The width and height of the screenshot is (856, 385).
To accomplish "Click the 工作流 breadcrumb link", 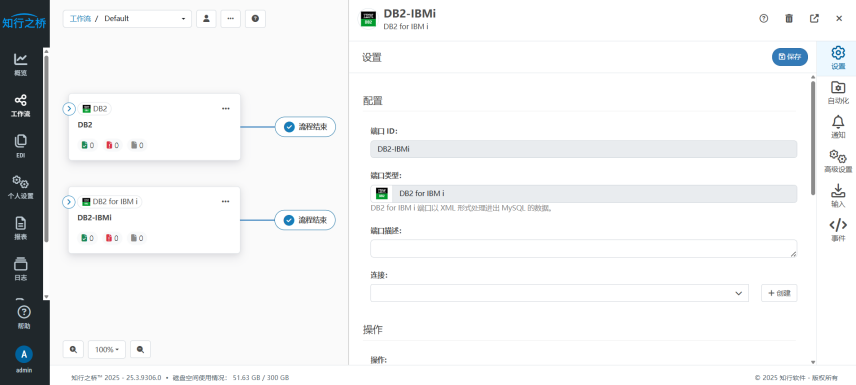I will click(80, 19).
